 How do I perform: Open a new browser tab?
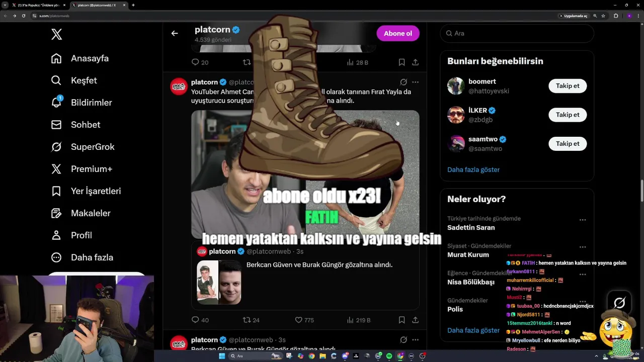[x=133, y=5]
